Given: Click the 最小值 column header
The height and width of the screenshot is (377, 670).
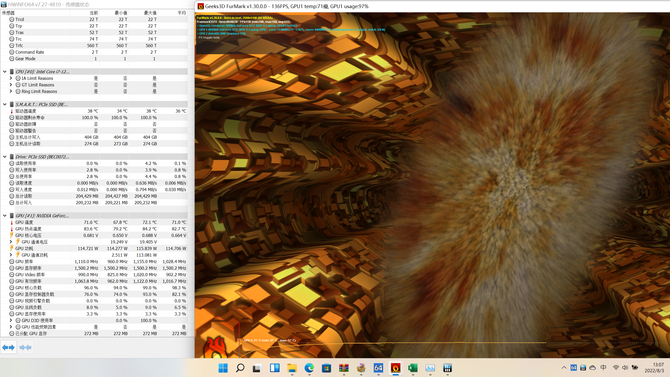Looking at the screenshot, I should pyautogui.click(x=121, y=13).
